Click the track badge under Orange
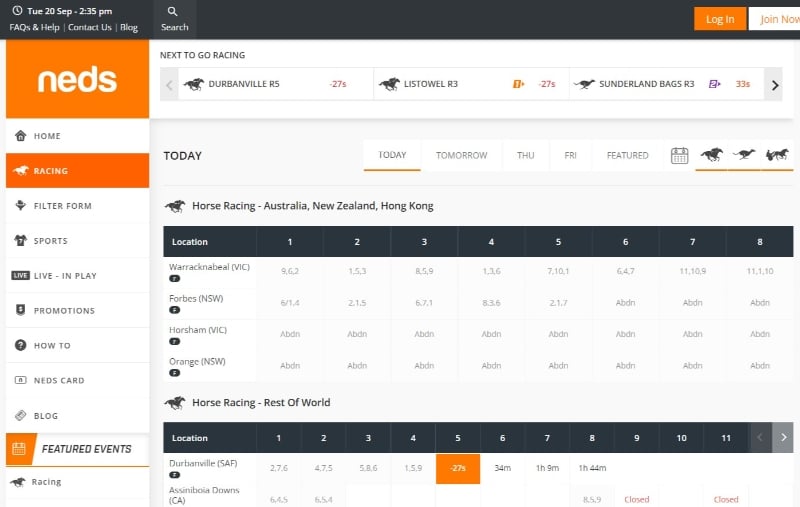 (174, 373)
